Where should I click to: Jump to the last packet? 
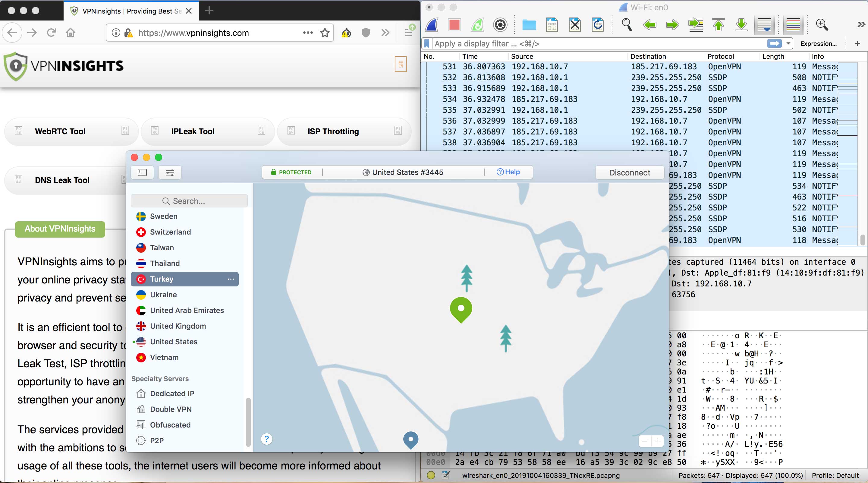[741, 25]
